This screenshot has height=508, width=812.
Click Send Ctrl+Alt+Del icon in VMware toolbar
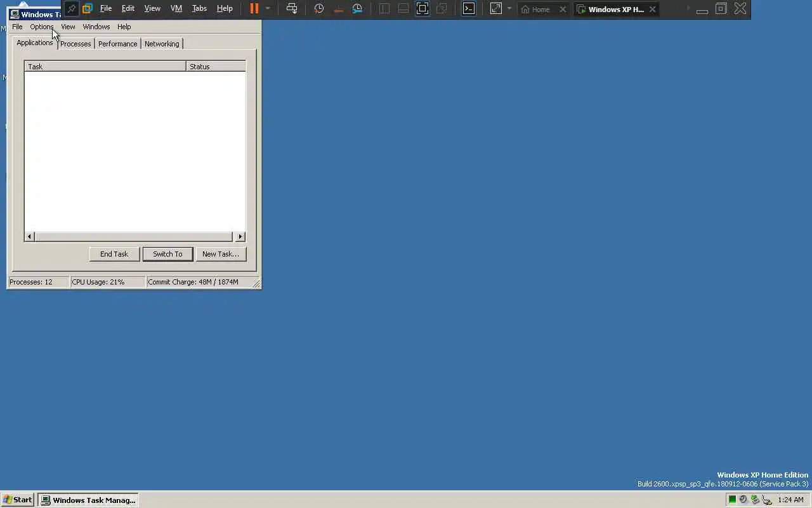[292, 9]
